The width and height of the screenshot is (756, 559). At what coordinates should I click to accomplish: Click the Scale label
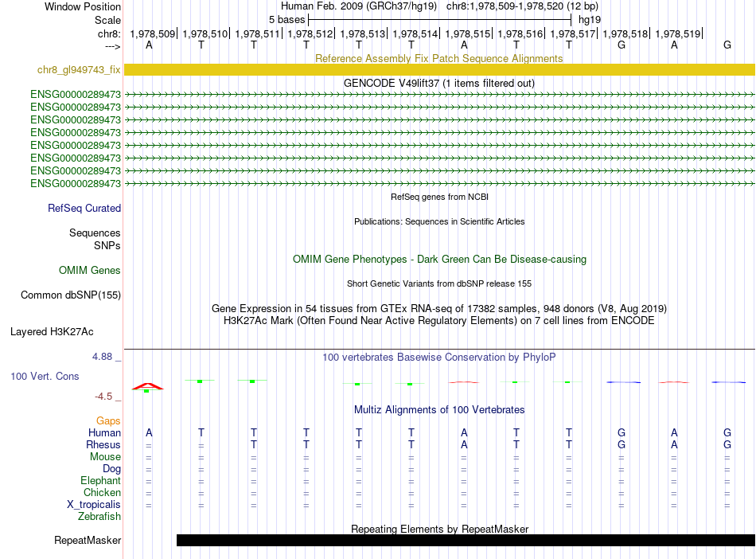pyautogui.click(x=107, y=20)
